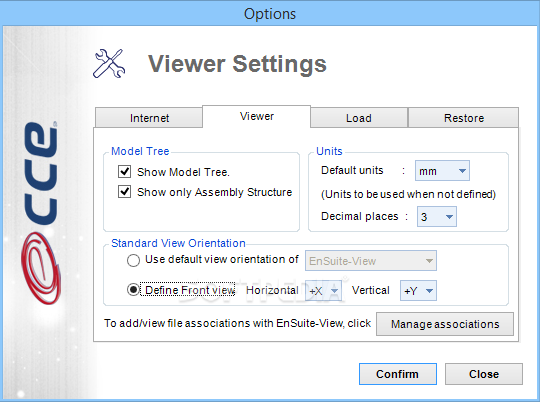Image resolution: width=540 pixels, height=402 pixels.
Task: Click the Close button at the bottom
Action: 484,374
